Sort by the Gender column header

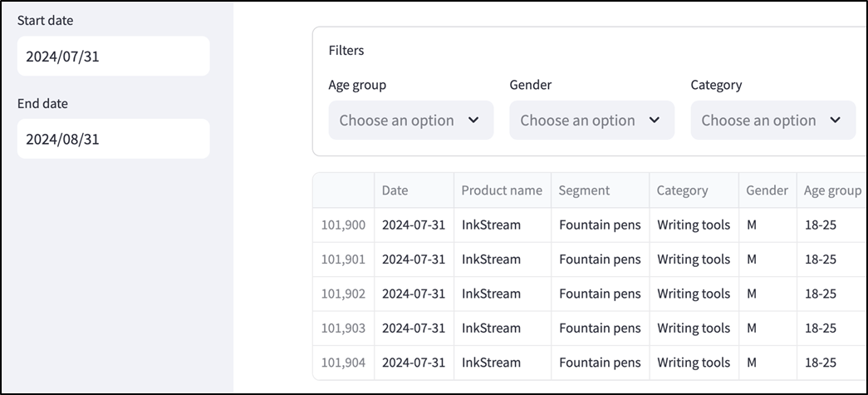click(767, 190)
